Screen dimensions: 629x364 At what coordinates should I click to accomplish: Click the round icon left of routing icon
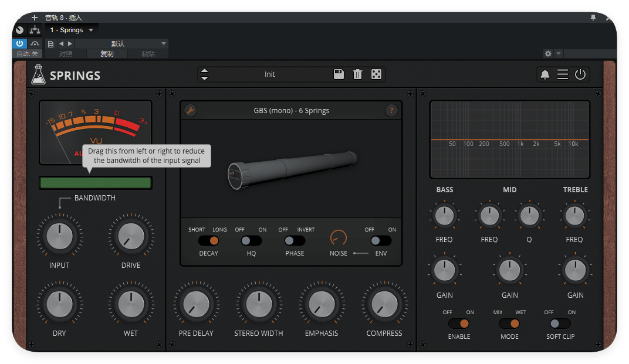tap(19, 30)
